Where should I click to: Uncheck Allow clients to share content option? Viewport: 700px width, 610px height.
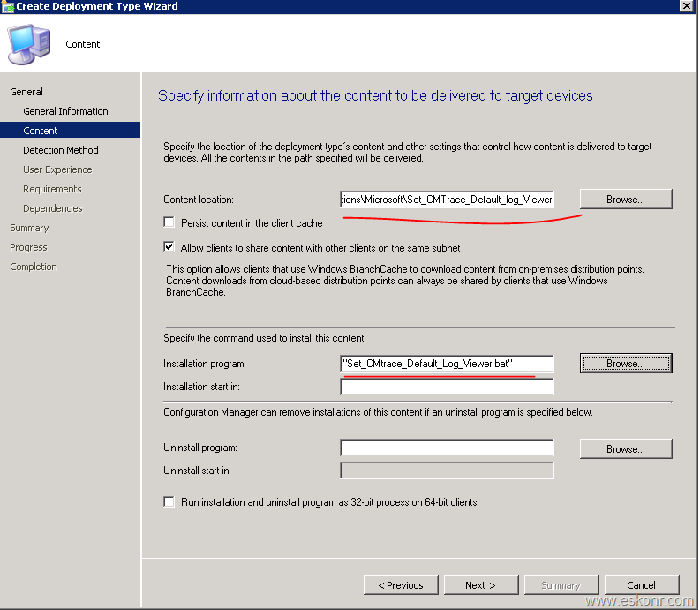pyautogui.click(x=169, y=248)
